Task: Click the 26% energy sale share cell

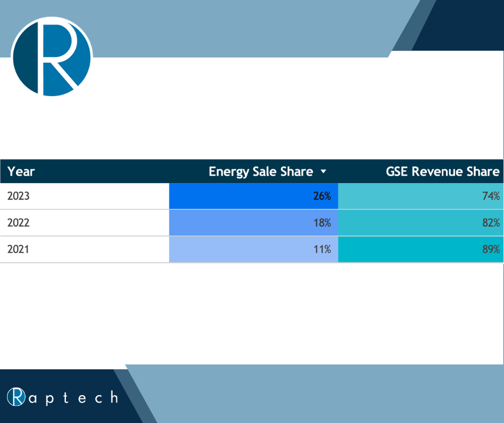Action: [x=254, y=196]
